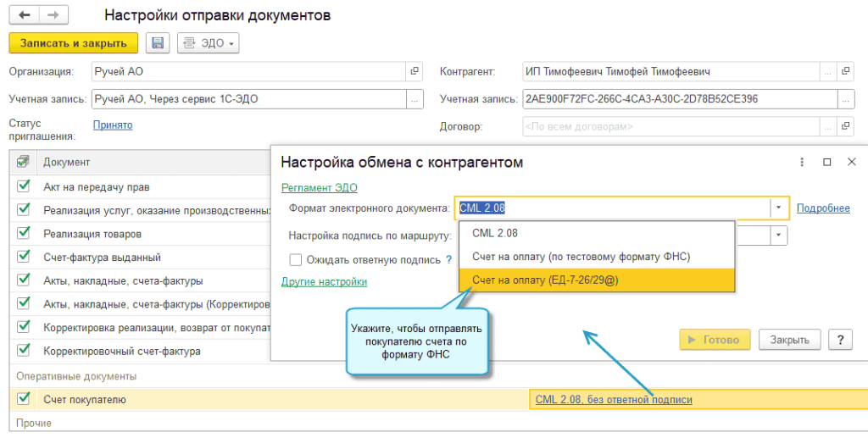Open the format dropdown arrow

coord(777,208)
